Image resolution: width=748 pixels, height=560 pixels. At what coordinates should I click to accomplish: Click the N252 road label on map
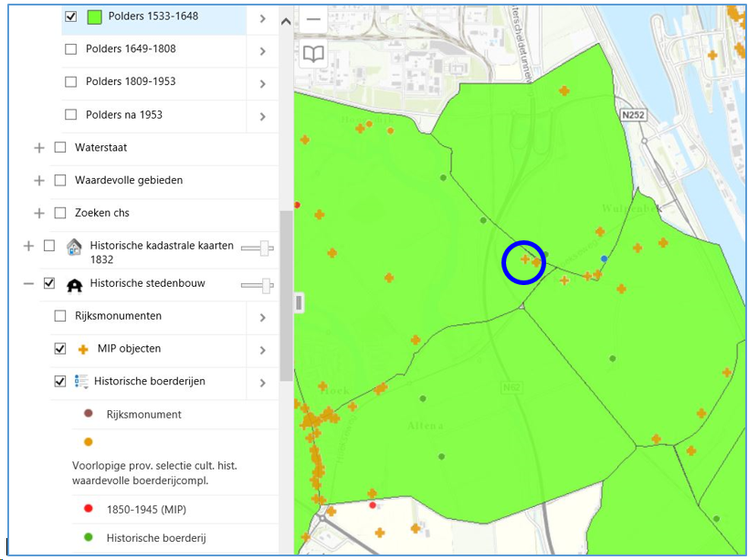633,115
